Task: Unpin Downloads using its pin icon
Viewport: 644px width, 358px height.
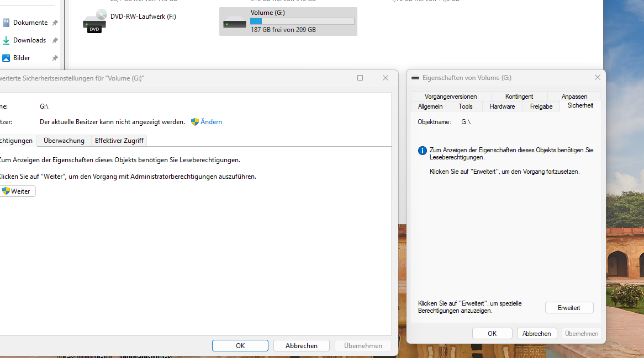Action: pyautogui.click(x=55, y=40)
